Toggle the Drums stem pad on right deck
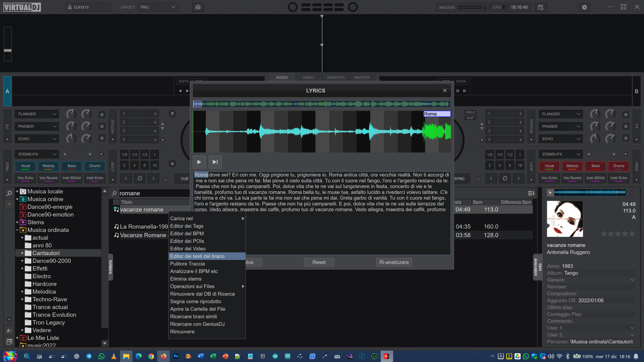 (x=619, y=166)
